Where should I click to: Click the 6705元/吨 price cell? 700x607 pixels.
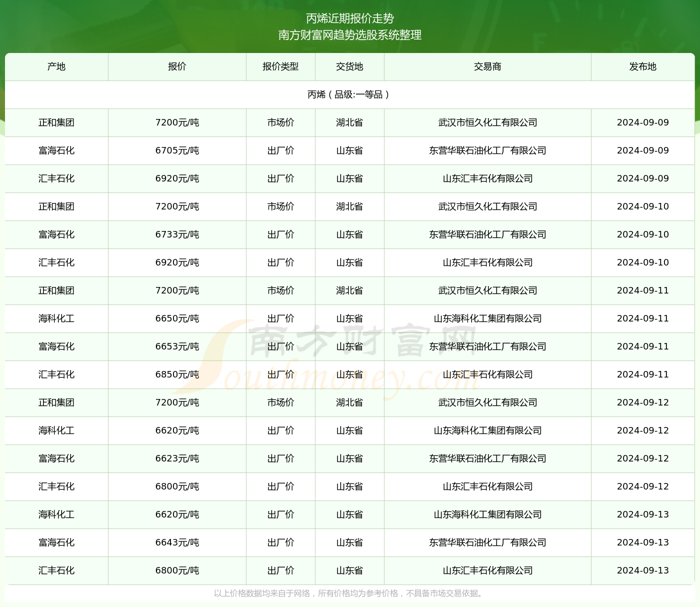pyautogui.click(x=177, y=150)
